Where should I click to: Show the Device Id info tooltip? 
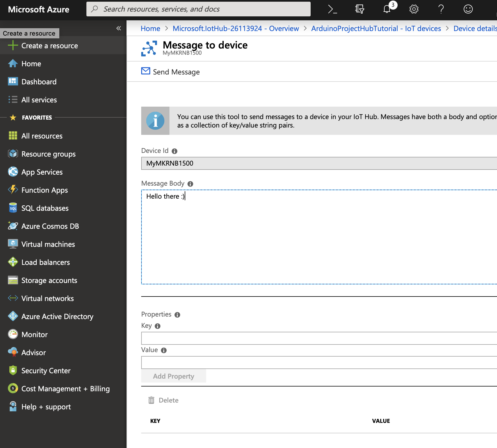tap(175, 151)
